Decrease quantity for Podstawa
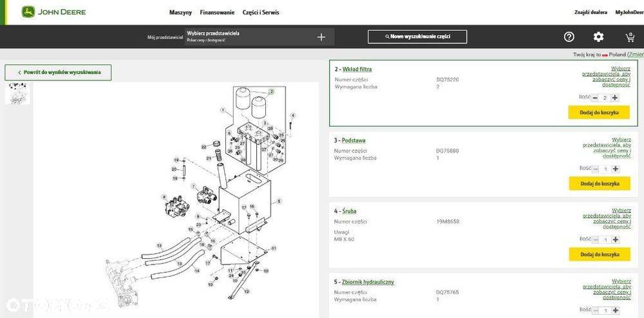Image resolution: width=644 pixels, height=318 pixels. [596, 169]
